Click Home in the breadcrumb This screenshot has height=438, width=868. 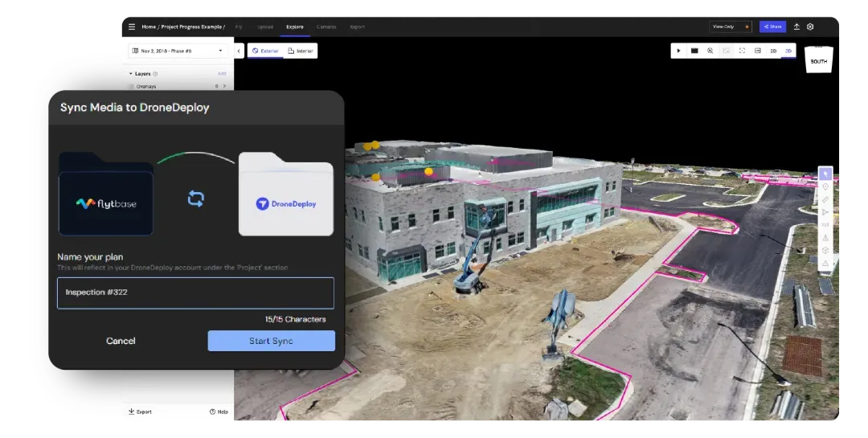[x=149, y=27]
